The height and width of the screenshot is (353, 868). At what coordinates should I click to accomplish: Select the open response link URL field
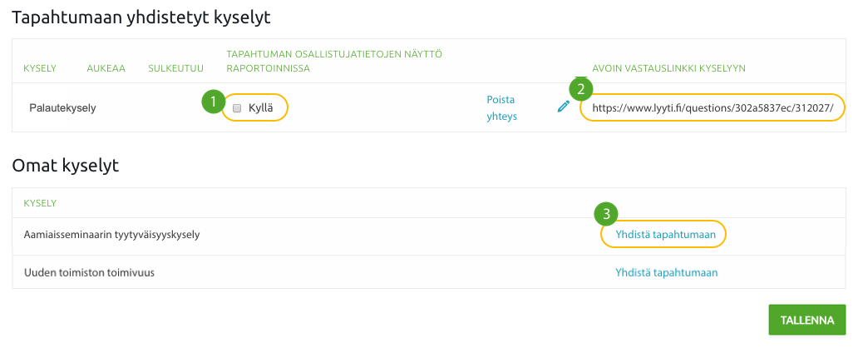713,108
